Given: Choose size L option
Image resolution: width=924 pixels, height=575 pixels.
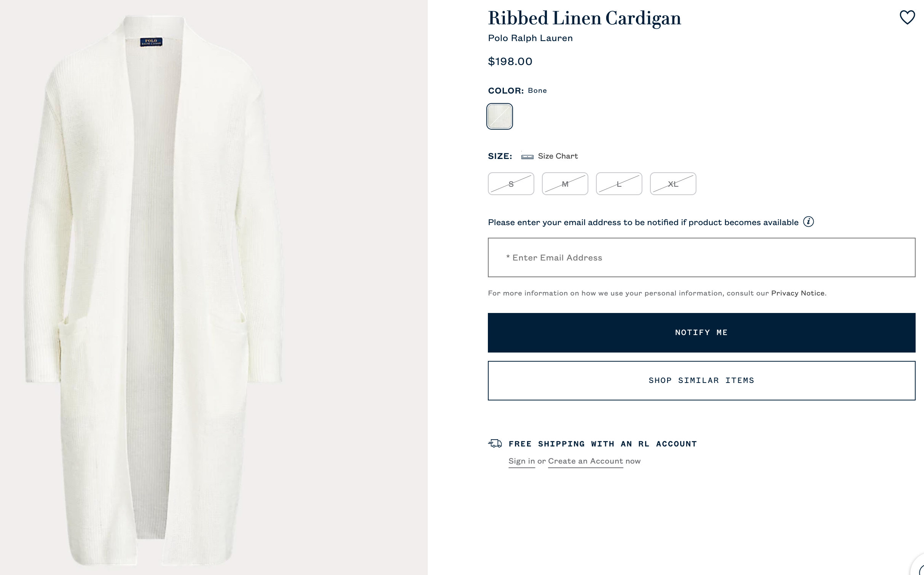Looking at the screenshot, I should click(x=619, y=184).
